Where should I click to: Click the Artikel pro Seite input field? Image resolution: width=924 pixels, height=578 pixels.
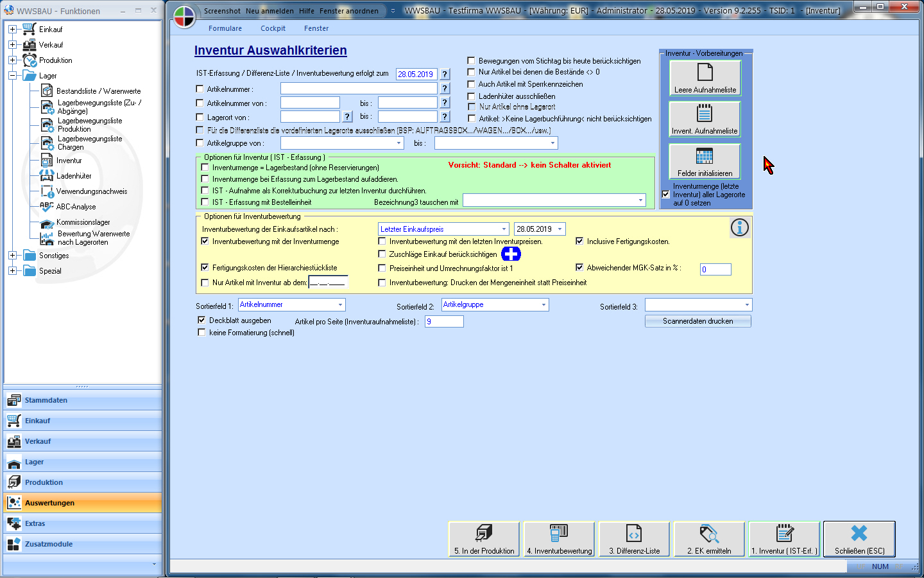pyautogui.click(x=444, y=322)
